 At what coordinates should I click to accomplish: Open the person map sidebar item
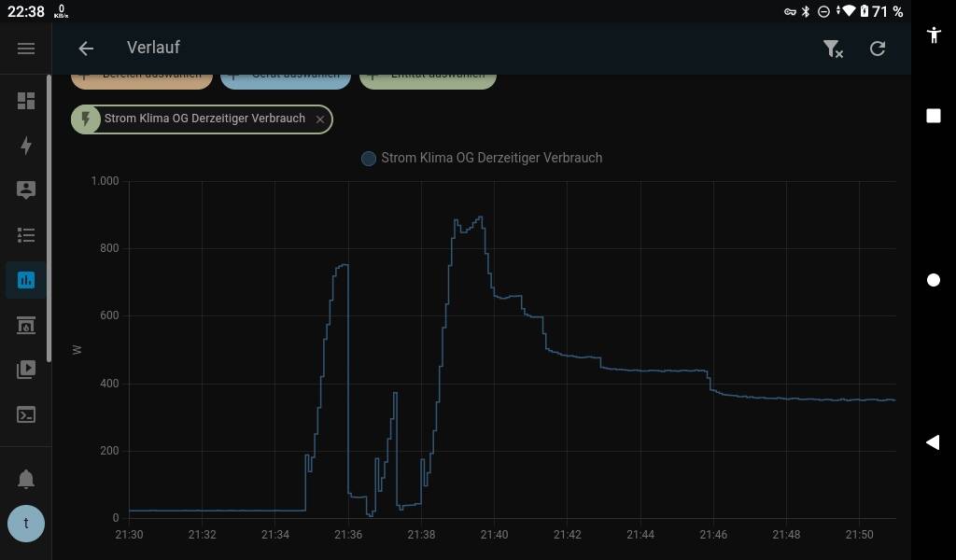pos(26,190)
